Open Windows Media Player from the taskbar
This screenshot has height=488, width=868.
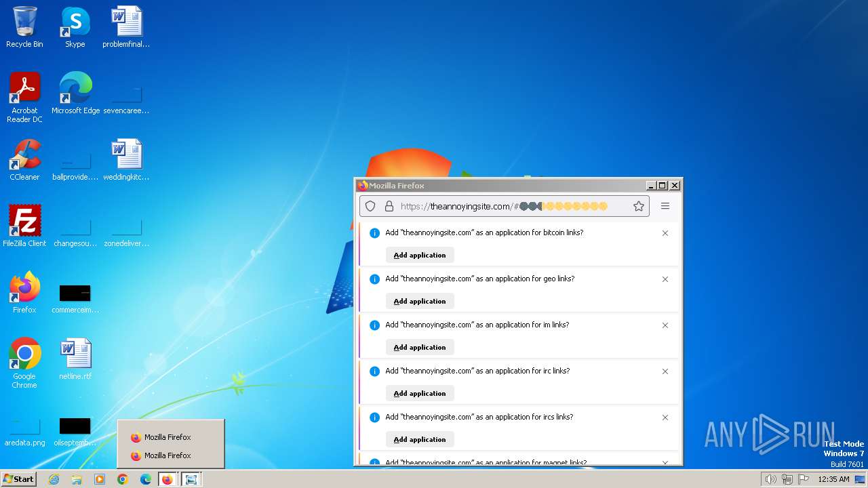[100, 479]
